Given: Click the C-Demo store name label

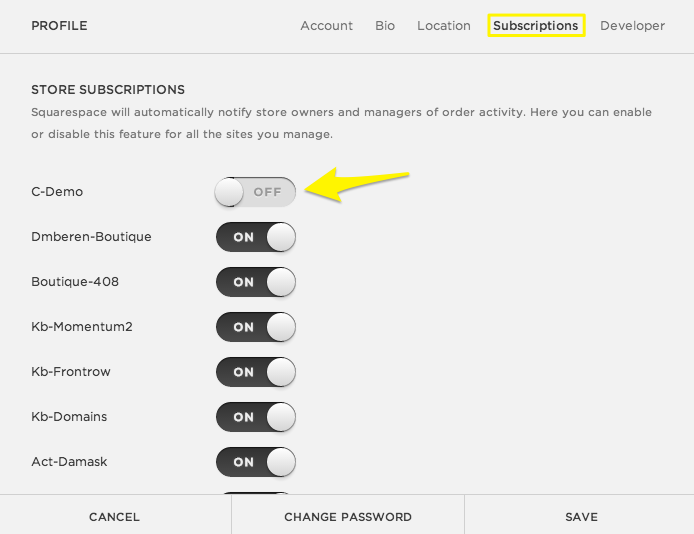Looking at the screenshot, I should (x=57, y=192).
